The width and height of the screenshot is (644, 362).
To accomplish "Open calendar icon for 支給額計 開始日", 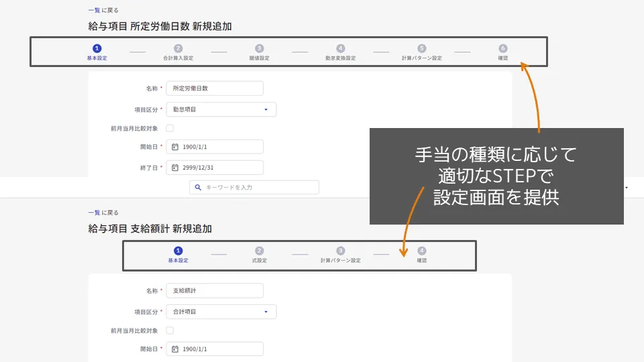I will (175, 349).
